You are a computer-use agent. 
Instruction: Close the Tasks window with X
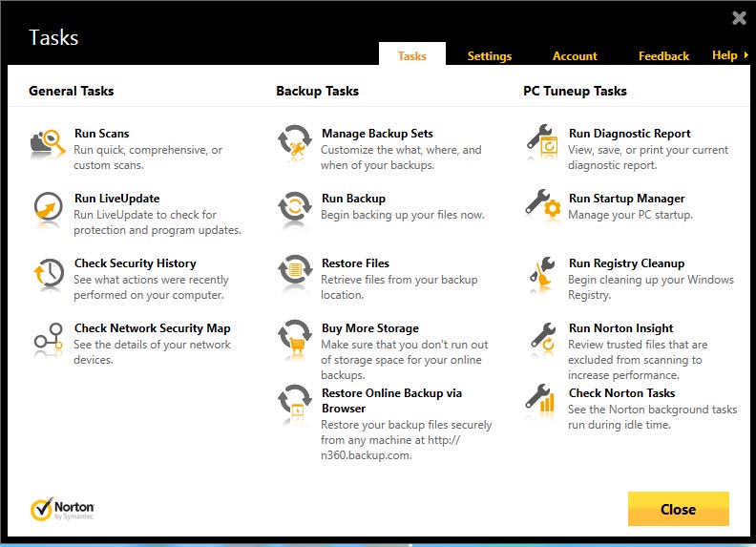739,18
